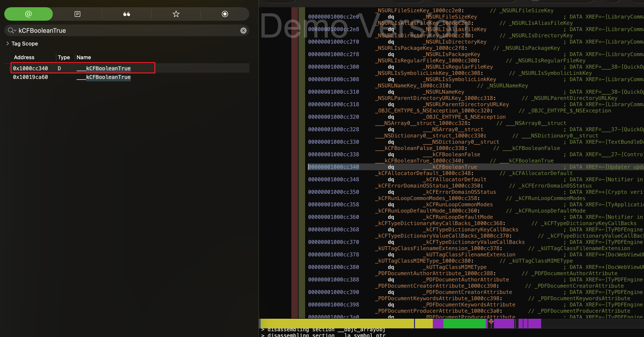The width and height of the screenshot is (644, 337).
Task: Open the search options magnifier dropdown
Action: tap(12, 31)
